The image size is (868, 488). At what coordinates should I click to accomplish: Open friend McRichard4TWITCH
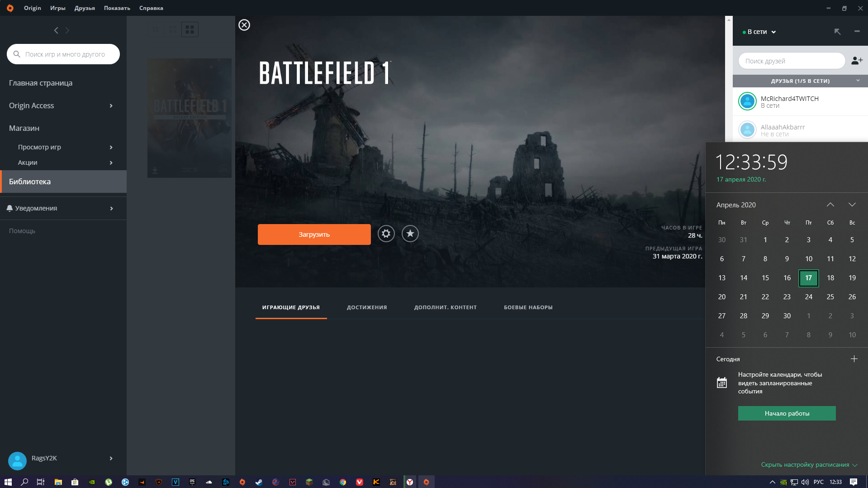(x=800, y=101)
